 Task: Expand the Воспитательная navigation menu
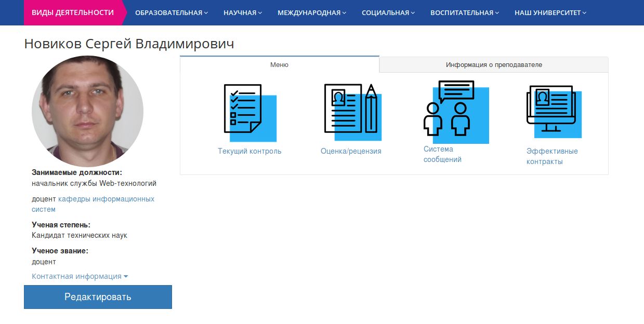465,13
